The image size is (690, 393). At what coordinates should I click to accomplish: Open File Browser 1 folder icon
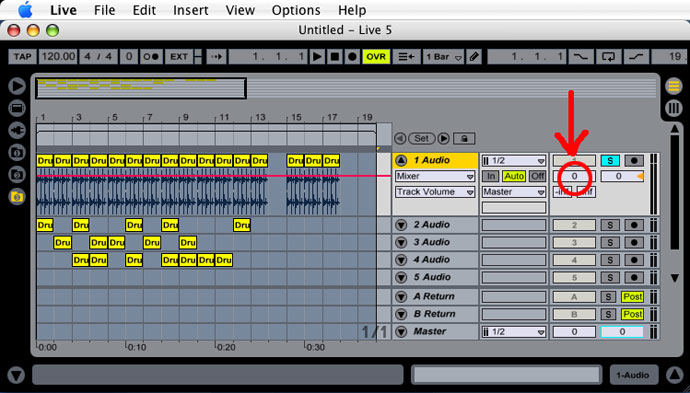(x=17, y=153)
